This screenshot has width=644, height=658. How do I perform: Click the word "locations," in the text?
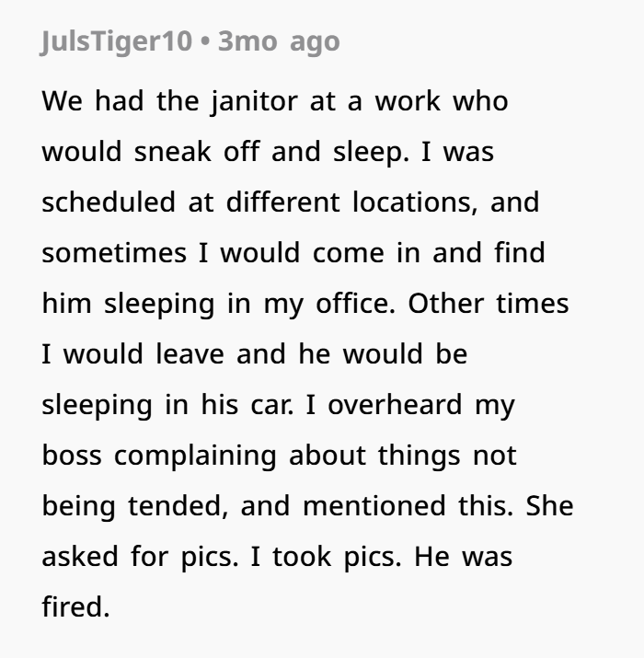pyautogui.click(x=415, y=202)
